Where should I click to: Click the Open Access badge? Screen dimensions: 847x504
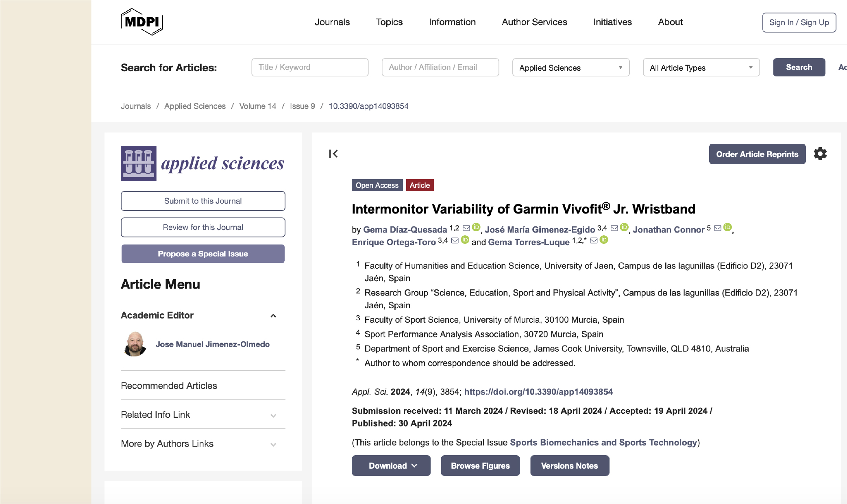click(377, 185)
